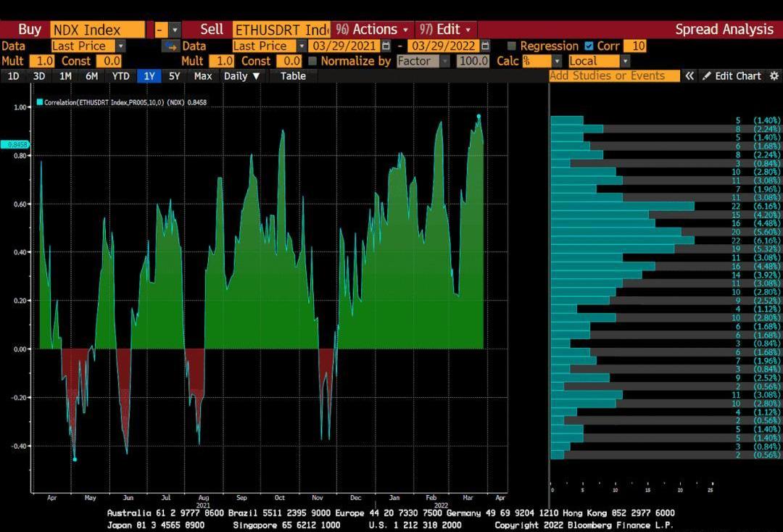
Task: Click the Table view button
Action: click(x=293, y=76)
